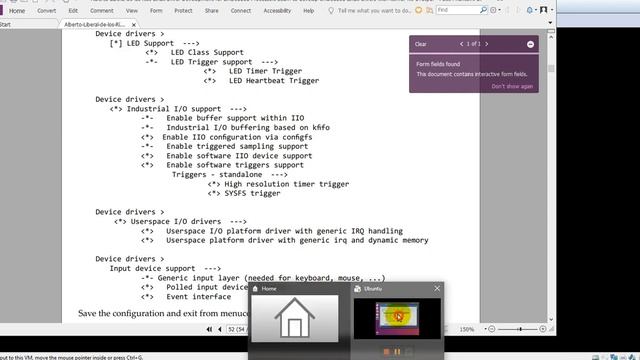Open the Edit ribbon tab

[x=73, y=11]
